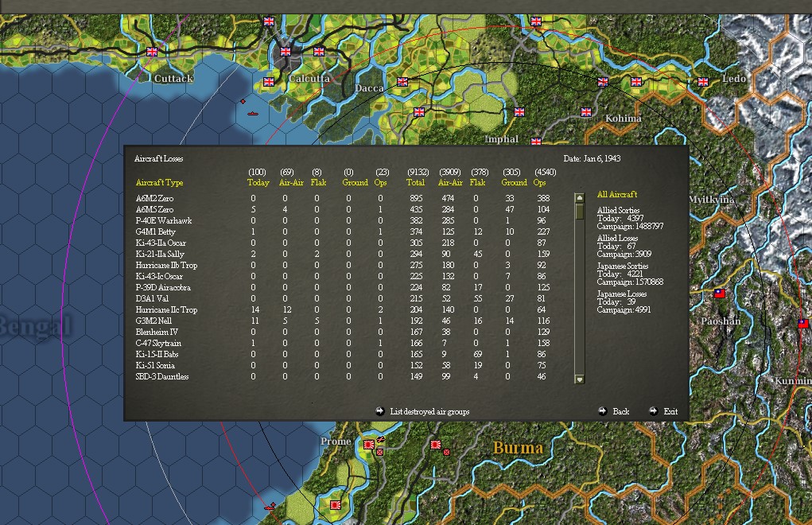Select the Japanese base flag beside Prome
Viewport: 812px width, 525px height.
369,444
